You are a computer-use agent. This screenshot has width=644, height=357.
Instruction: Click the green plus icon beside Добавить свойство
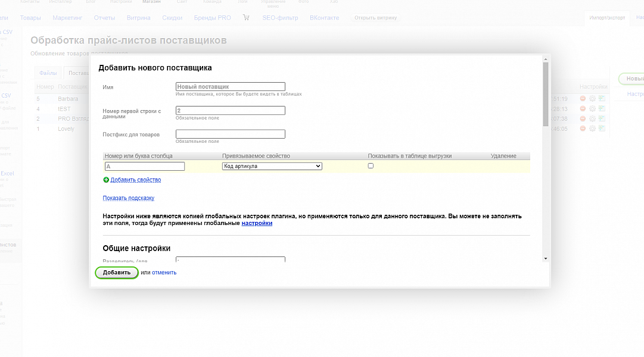coord(106,180)
